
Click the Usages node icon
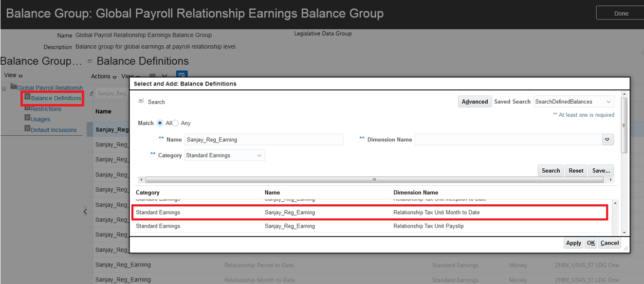click(27, 119)
